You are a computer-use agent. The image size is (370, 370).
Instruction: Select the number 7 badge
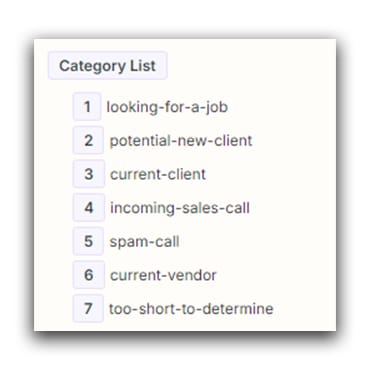point(88,308)
